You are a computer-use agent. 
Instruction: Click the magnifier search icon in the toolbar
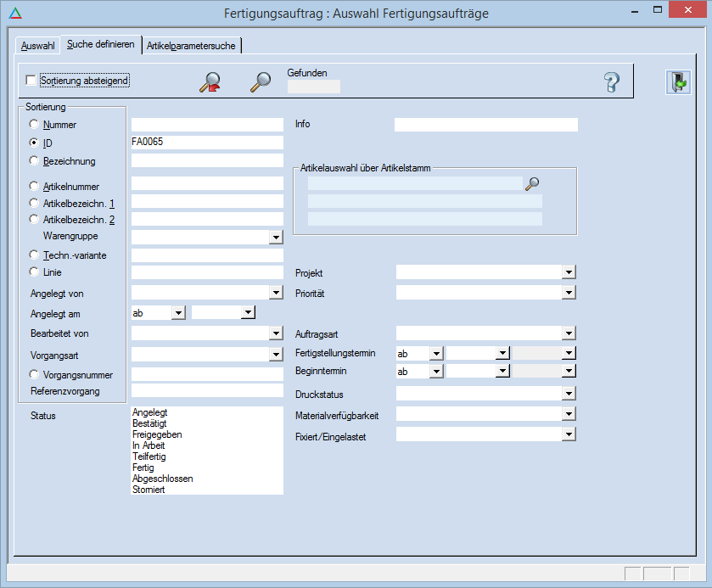[x=260, y=81]
